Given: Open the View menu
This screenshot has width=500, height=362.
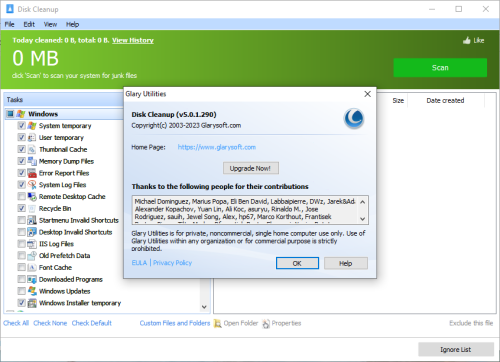Looking at the screenshot, I should [x=50, y=24].
